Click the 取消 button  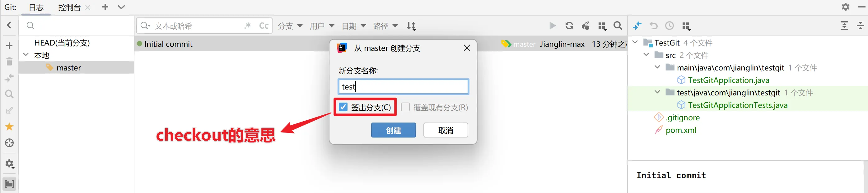click(446, 130)
